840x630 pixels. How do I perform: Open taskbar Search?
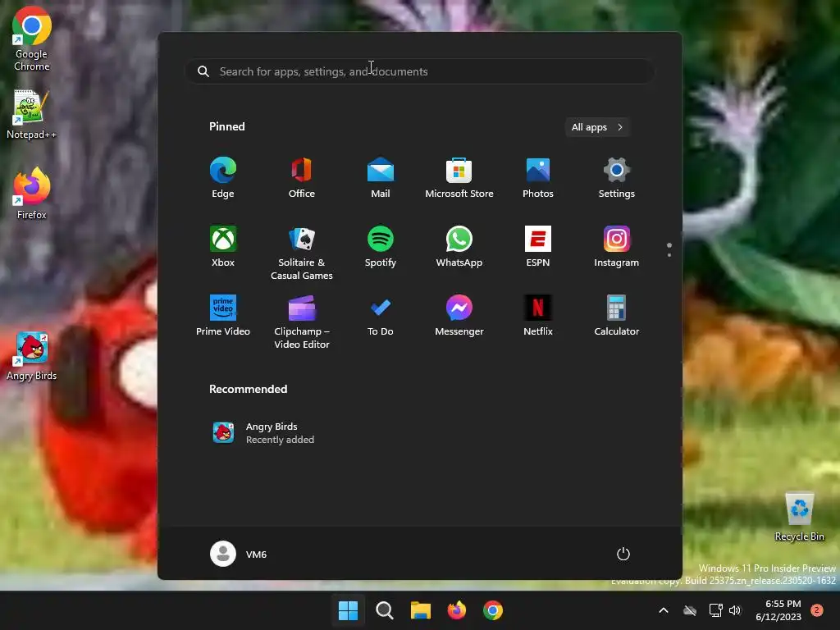click(385, 610)
